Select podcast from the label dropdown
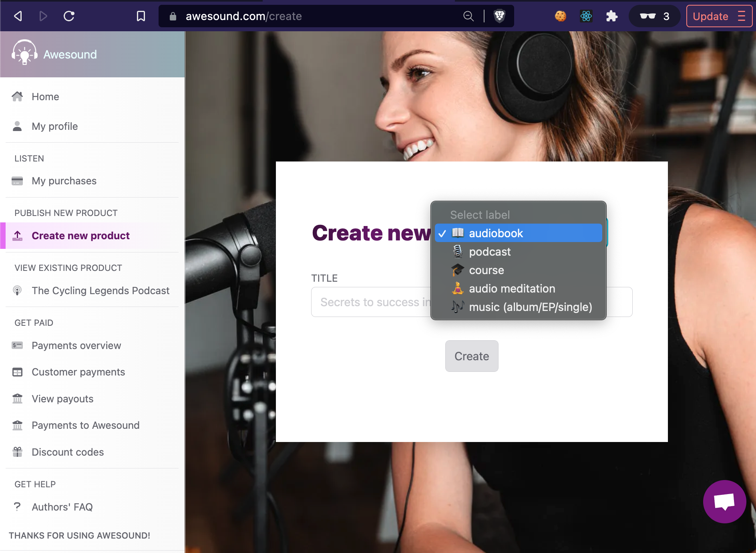 point(489,252)
